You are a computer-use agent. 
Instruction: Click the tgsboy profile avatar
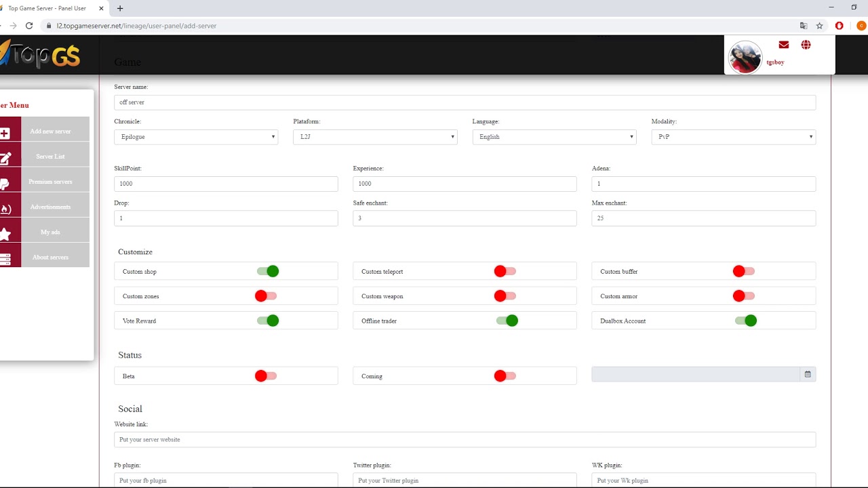coord(745,57)
